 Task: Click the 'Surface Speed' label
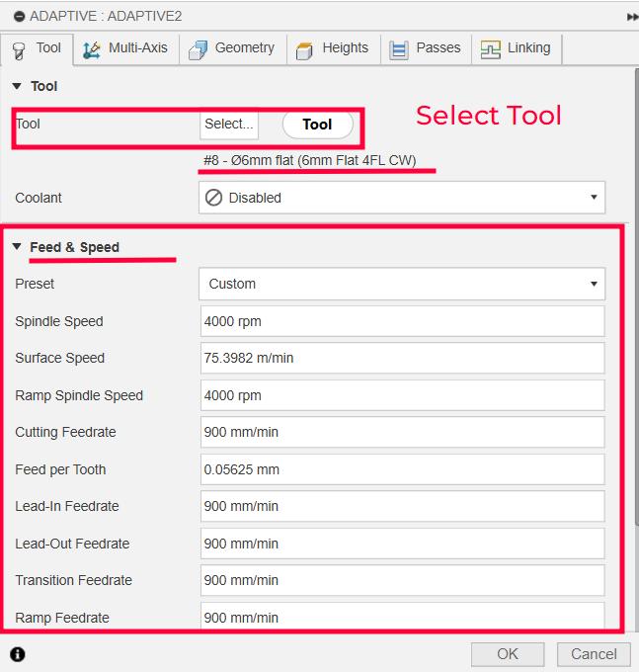tap(60, 358)
